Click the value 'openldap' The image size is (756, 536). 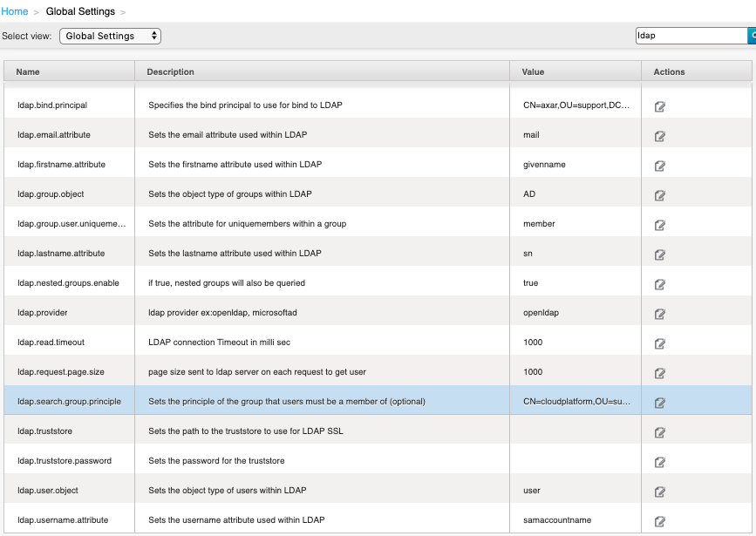coord(541,313)
